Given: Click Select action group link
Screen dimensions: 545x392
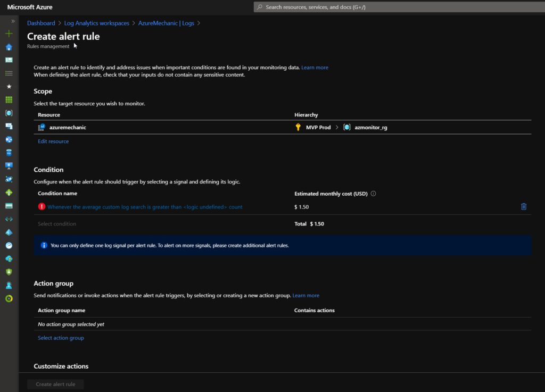Looking at the screenshot, I should pyautogui.click(x=61, y=338).
